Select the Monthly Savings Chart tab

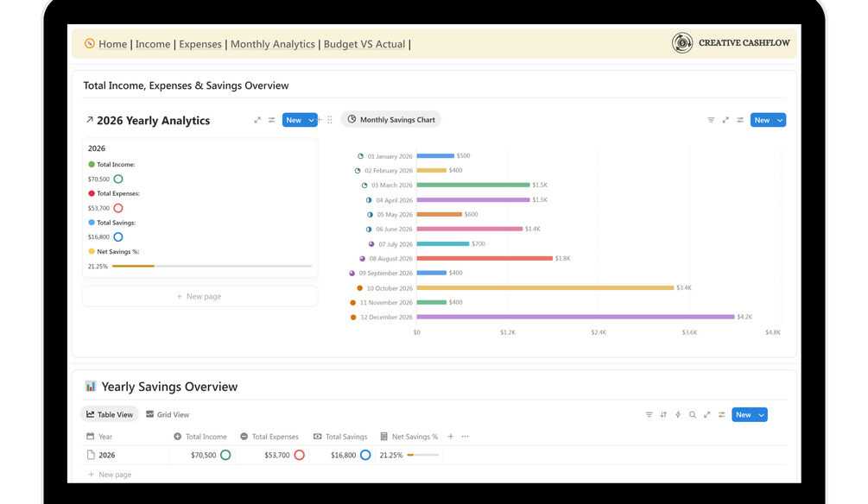[x=391, y=120]
